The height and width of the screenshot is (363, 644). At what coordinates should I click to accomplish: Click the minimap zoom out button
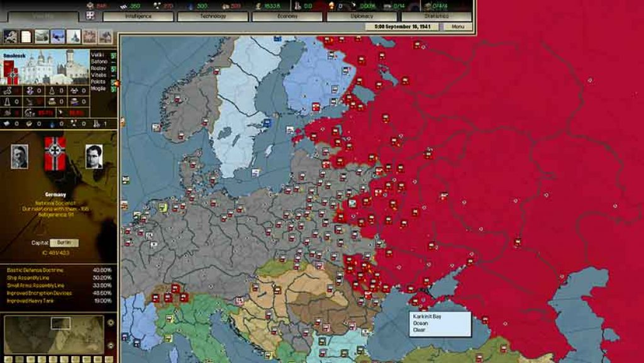(x=111, y=345)
